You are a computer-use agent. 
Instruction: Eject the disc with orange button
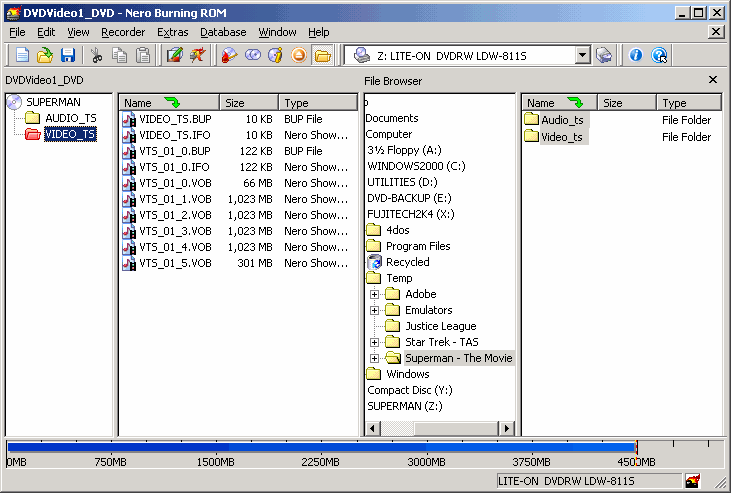(299, 55)
